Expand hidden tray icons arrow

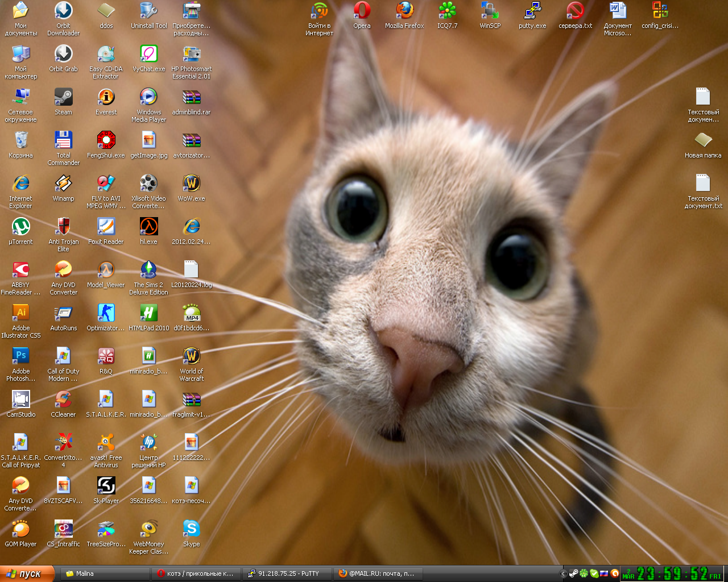[x=564, y=573]
